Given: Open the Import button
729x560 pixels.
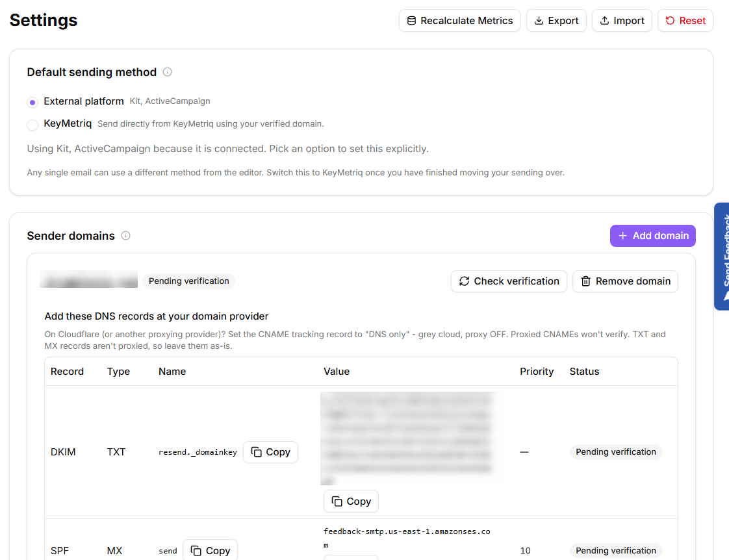Looking at the screenshot, I should 622,20.
